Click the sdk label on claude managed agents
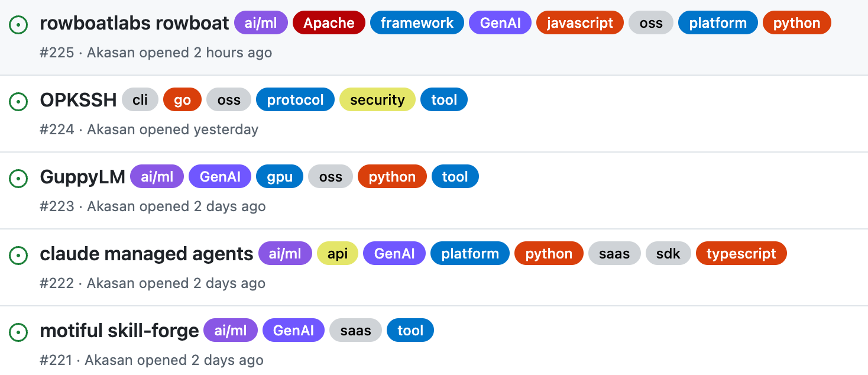 668,254
